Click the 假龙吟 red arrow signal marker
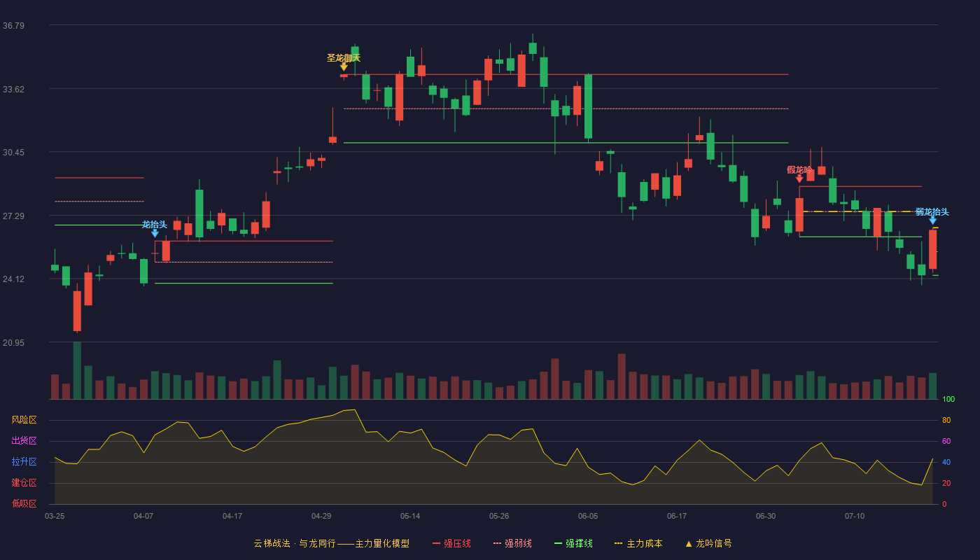 click(799, 178)
